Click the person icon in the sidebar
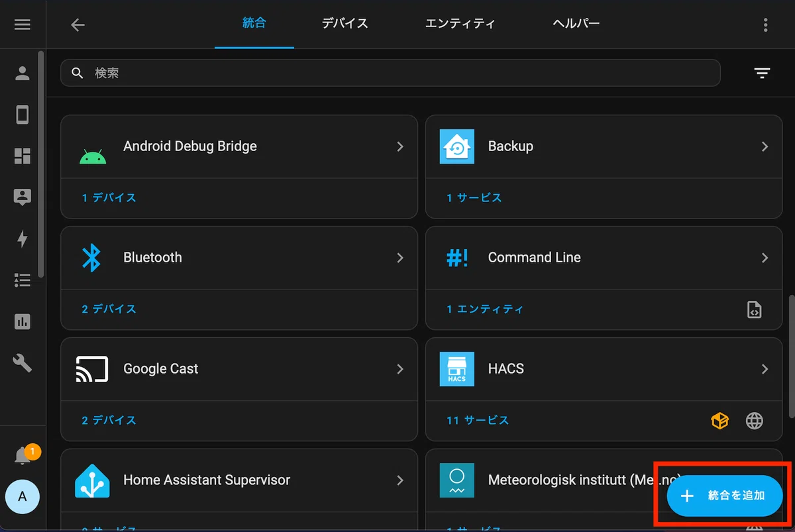 [x=23, y=73]
